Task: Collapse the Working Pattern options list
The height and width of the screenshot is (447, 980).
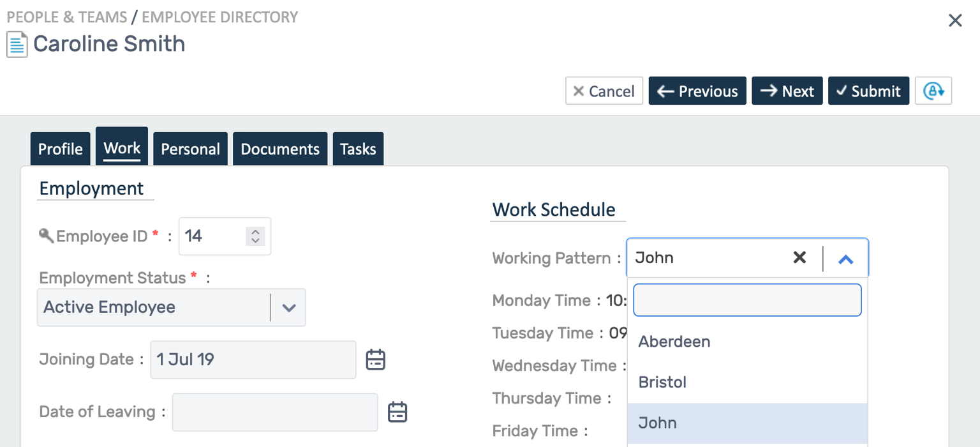Action: (x=847, y=257)
